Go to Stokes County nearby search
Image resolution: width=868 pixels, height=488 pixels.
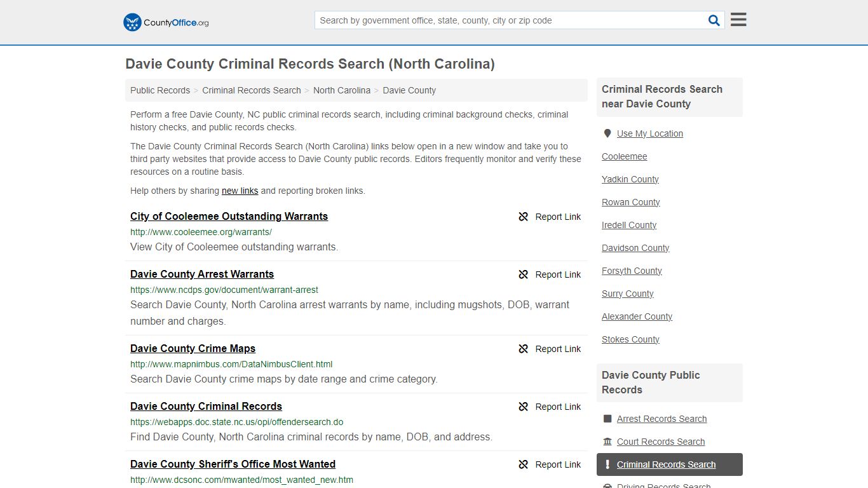[x=630, y=339]
